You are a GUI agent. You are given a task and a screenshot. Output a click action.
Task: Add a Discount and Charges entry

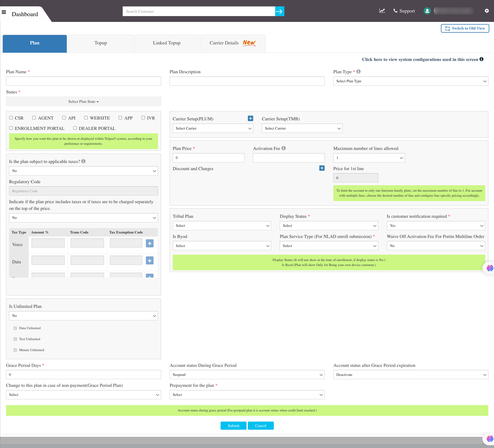click(x=322, y=168)
